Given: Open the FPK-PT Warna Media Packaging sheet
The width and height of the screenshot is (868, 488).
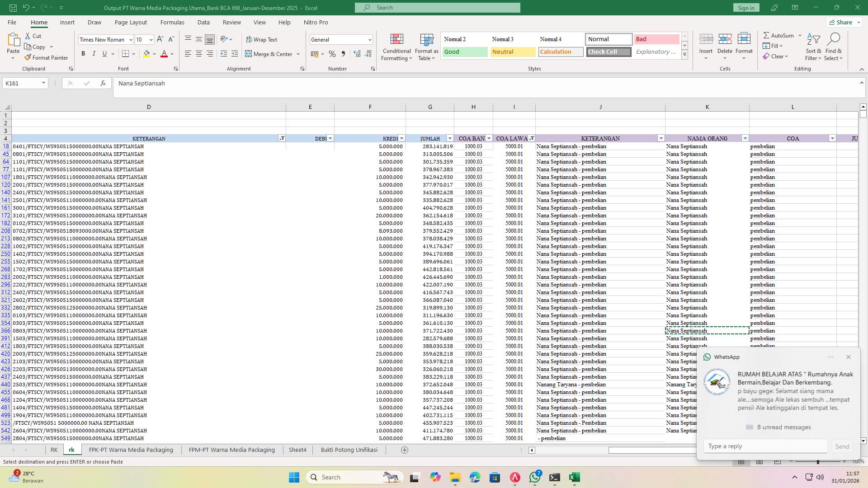Looking at the screenshot, I should [131, 450].
